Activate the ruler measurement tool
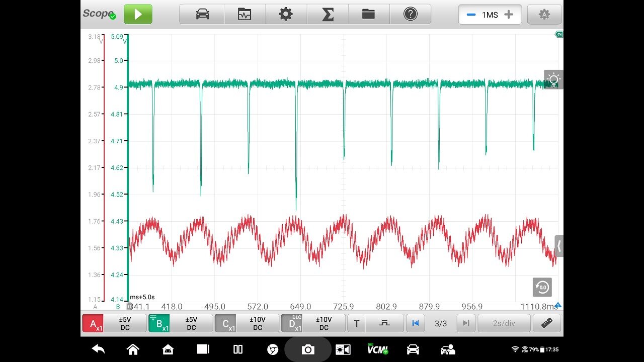The height and width of the screenshot is (362, 644). point(547,323)
